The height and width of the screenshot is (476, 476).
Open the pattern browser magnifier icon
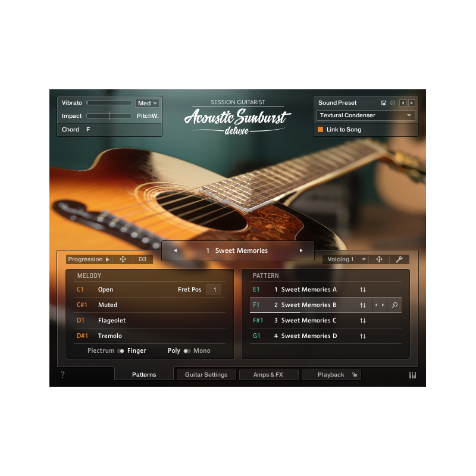394,305
